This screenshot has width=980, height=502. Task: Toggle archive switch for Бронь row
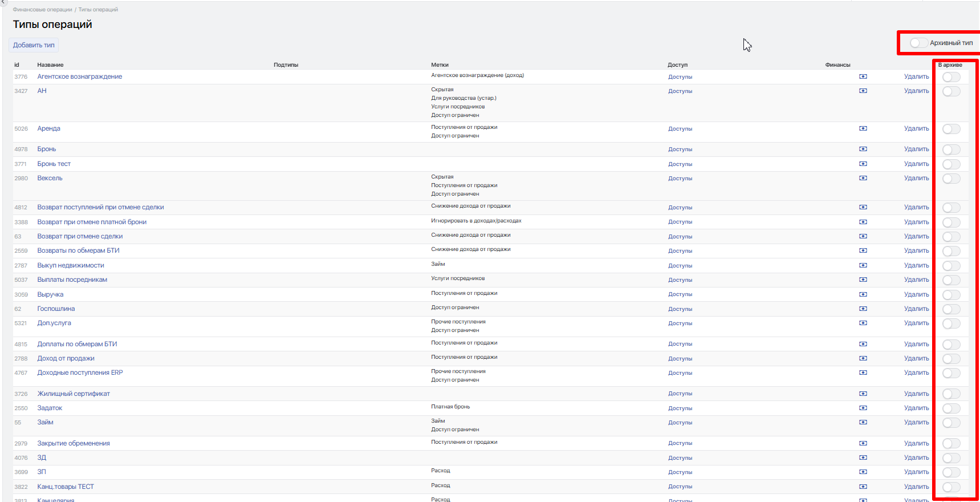coord(951,149)
